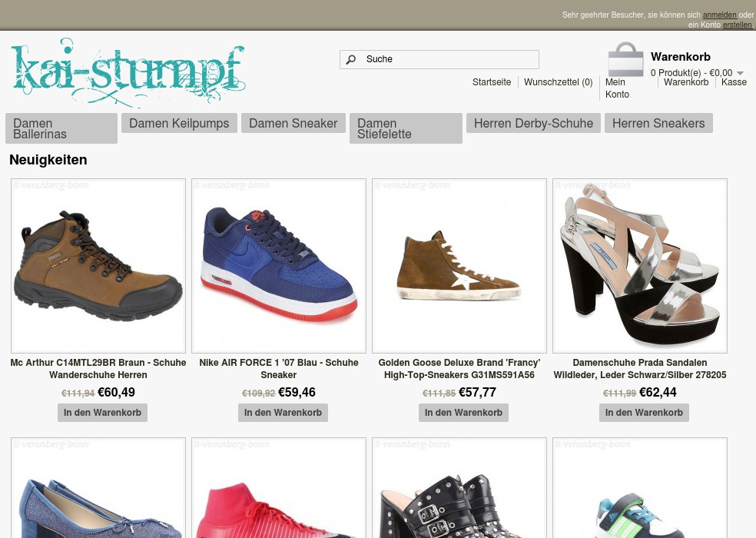The image size is (756, 538).
Task: Go to Herren Derby-Schuhe category
Action: (x=533, y=123)
